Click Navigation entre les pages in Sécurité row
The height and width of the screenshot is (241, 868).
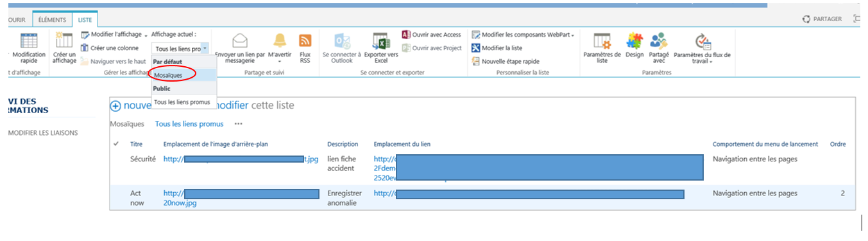[755, 159]
